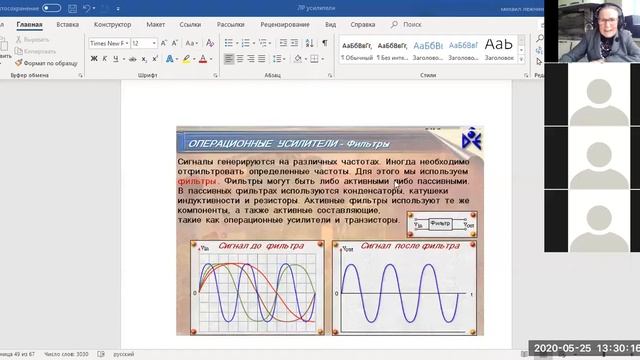Switch to the Главная ribbon tab
This screenshot has height=360, width=640.
pyautogui.click(x=29, y=24)
